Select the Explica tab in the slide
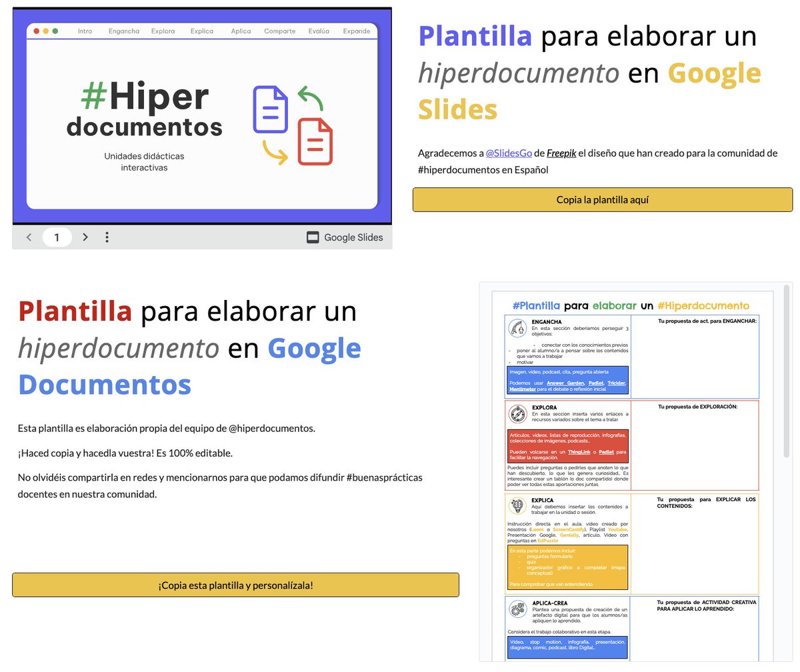This screenshot has height=672, width=800. point(202,31)
